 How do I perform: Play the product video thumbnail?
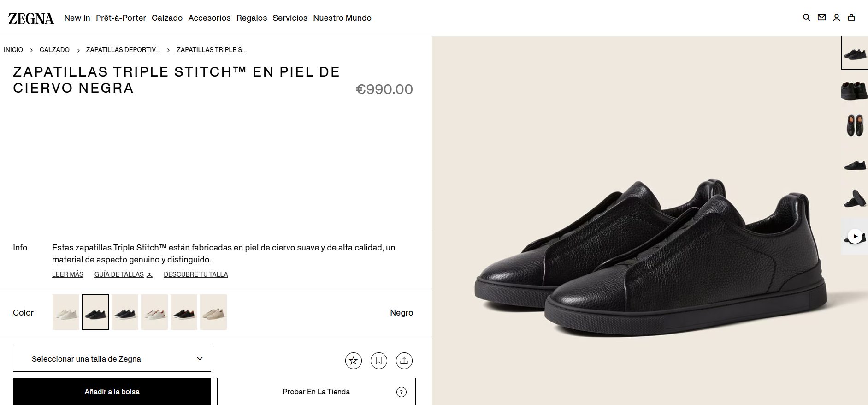(855, 237)
